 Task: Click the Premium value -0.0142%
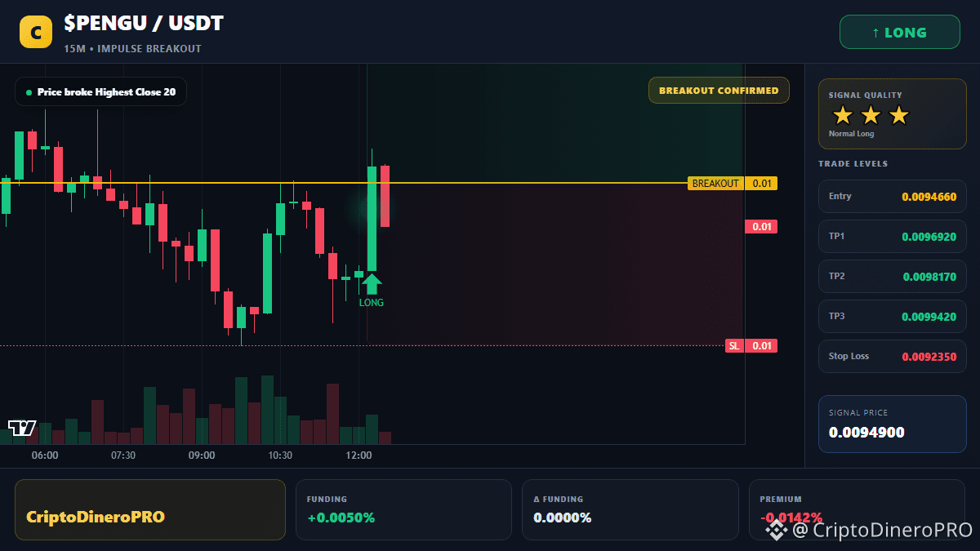tap(791, 518)
